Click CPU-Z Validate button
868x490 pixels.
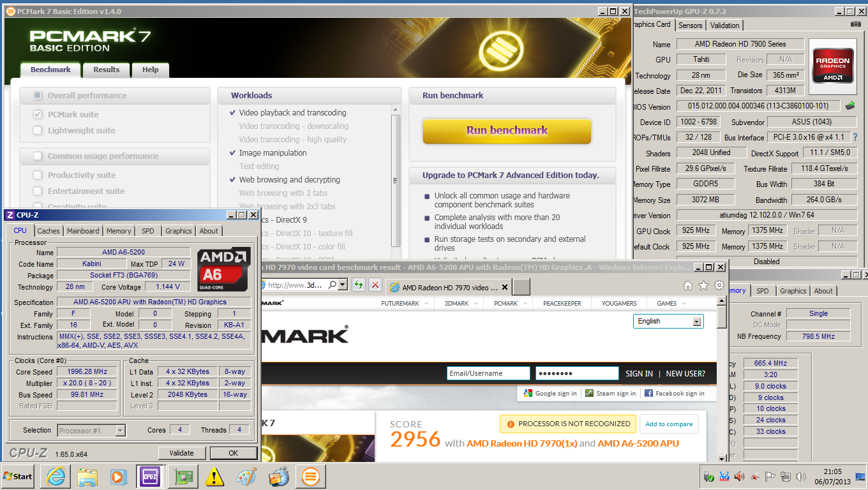(x=181, y=453)
